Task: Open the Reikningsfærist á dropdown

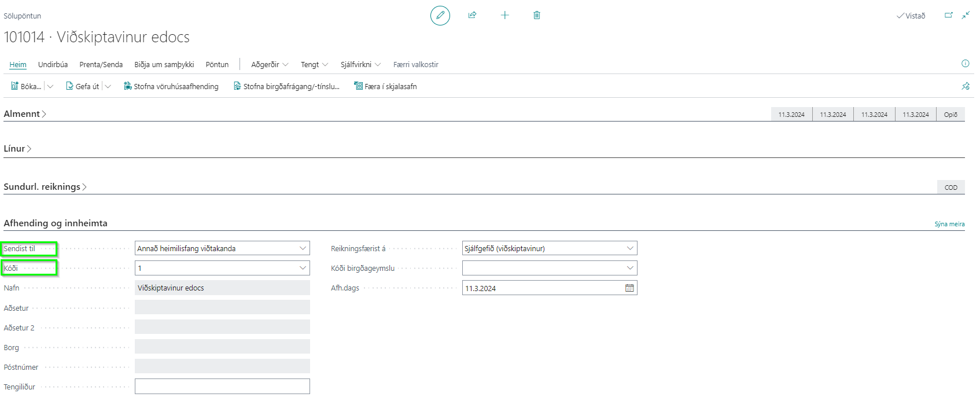Action: pos(630,248)
